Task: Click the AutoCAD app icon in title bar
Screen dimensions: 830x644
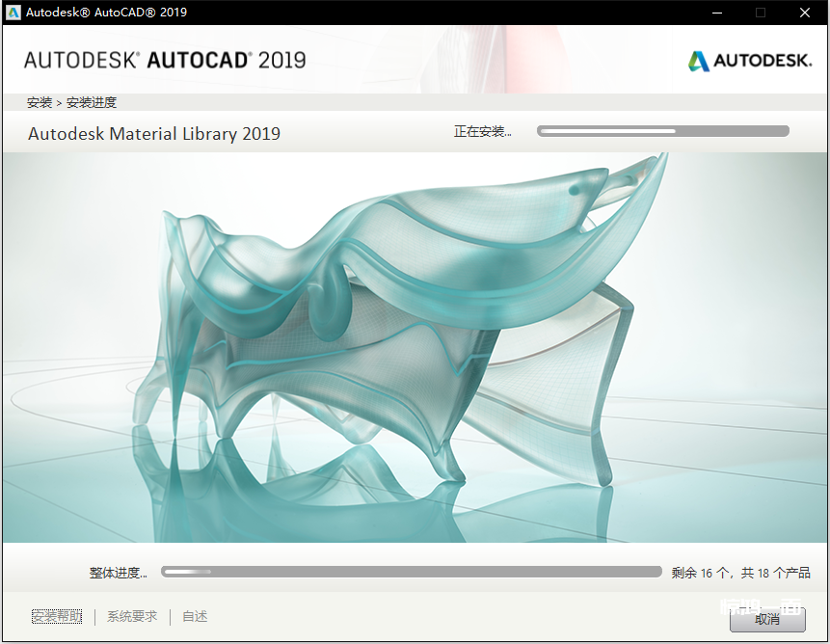Action: [13, 13]
